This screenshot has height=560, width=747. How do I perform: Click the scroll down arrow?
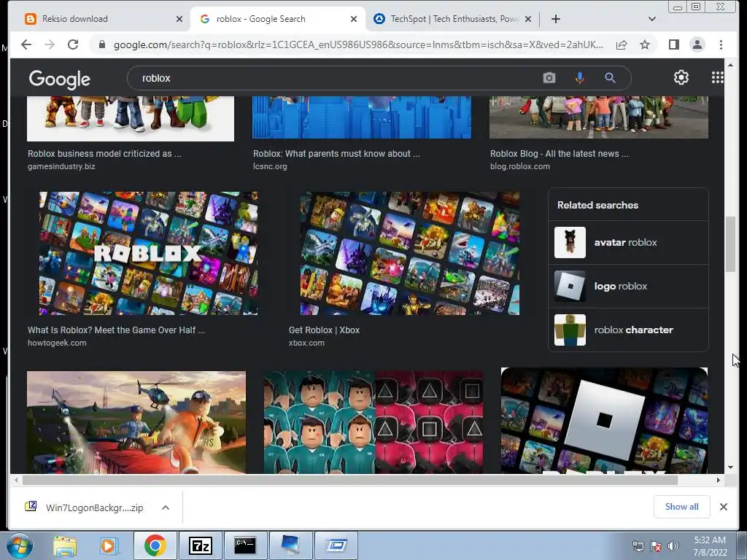click(x=730, y=467)
